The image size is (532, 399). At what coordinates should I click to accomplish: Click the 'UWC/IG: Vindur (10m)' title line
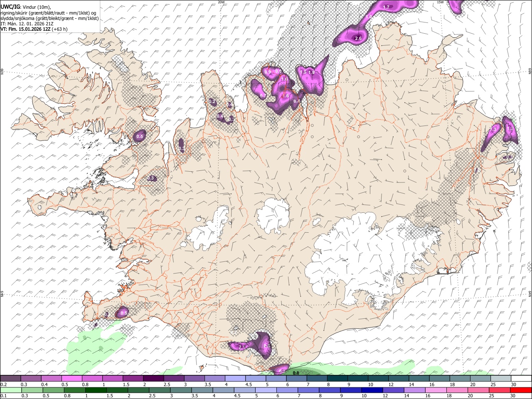click(25, 7)
